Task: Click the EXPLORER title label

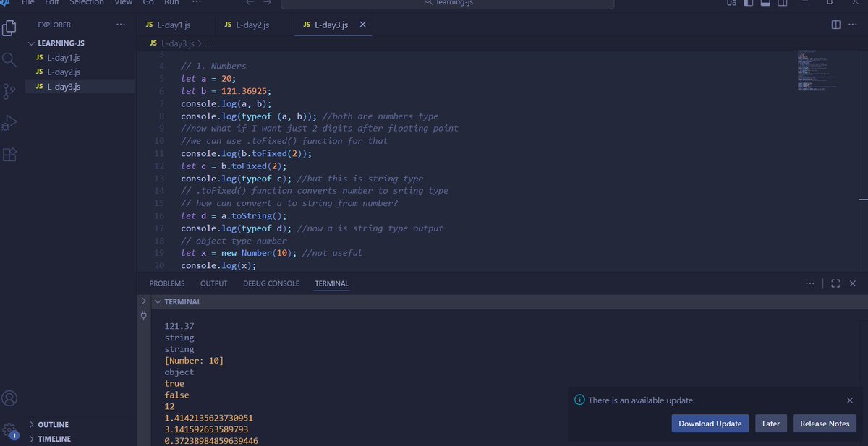Action: [54, 25]
